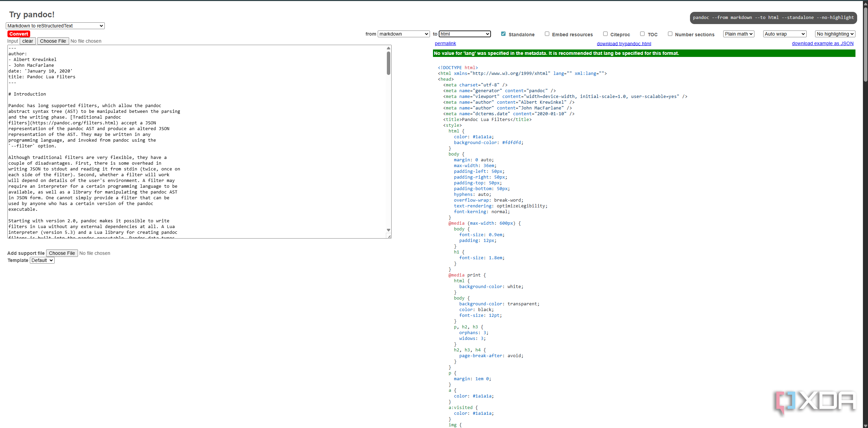Click the download example as JSON link

tap(823, 43)
